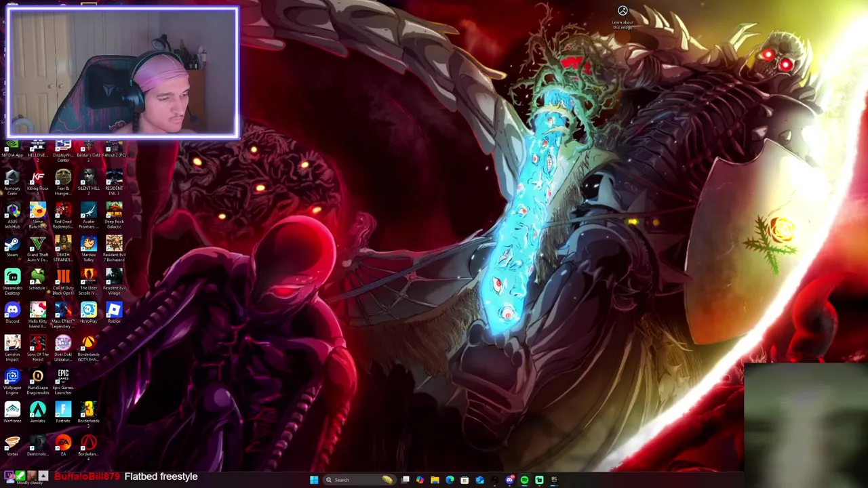
Task: Select The Elder Scrolls IV shortcut
Action: coord(88,281)
